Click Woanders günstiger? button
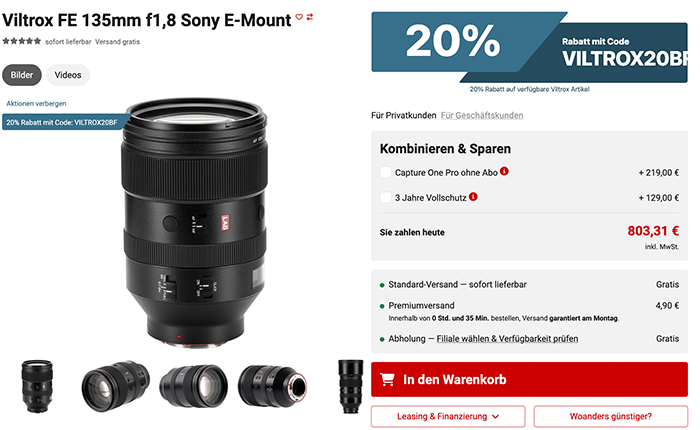The height and width of the screenshot is (430, 700). (x=610, y=416)
